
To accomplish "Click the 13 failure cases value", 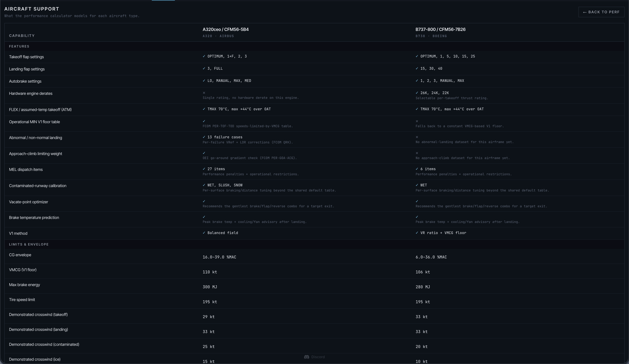I will (225, 137).
